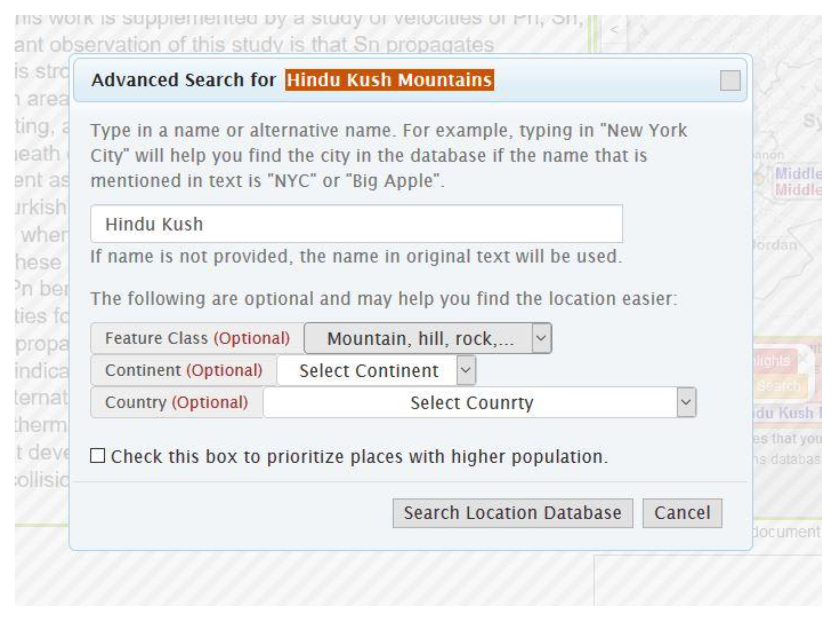Click the faded red Highlights button
This screenshot has height=621, width=840.
coord(774,361)
